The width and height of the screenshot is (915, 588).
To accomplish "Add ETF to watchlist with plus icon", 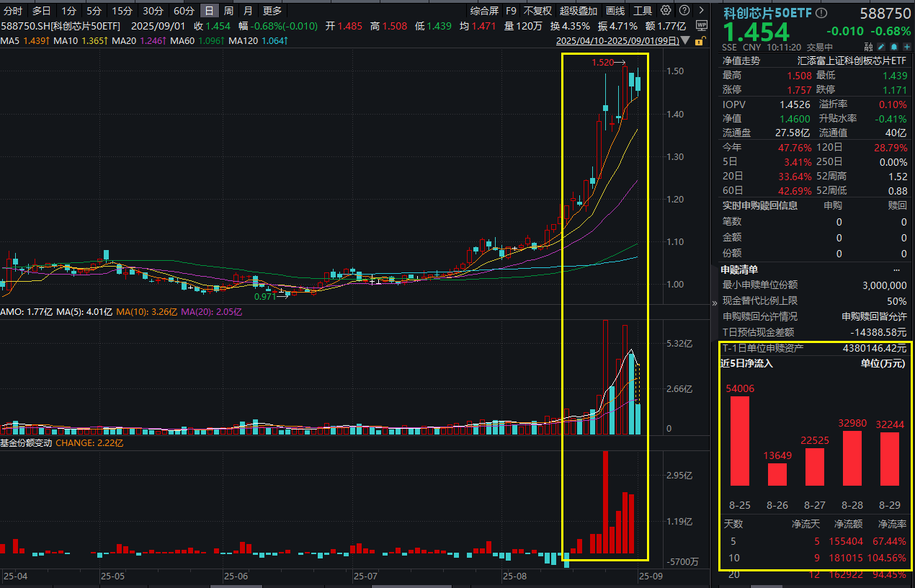I will click(906, 47).
